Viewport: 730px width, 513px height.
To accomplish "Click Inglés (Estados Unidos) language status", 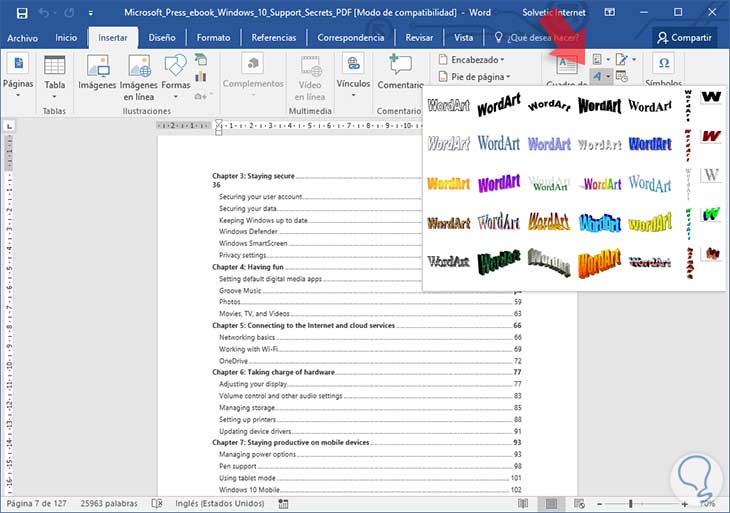I will pyautogui.click(x=220, y=503).
